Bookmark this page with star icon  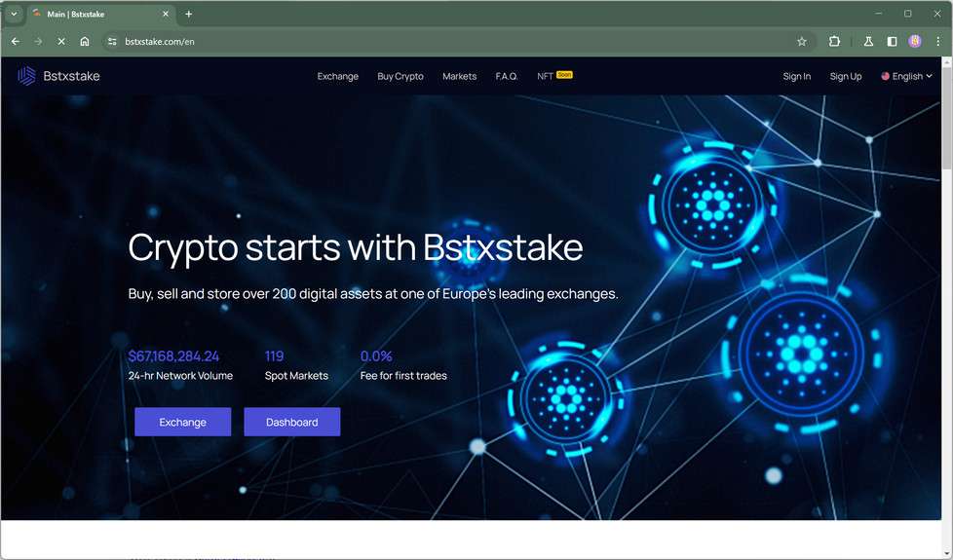[x=802, y=41]
